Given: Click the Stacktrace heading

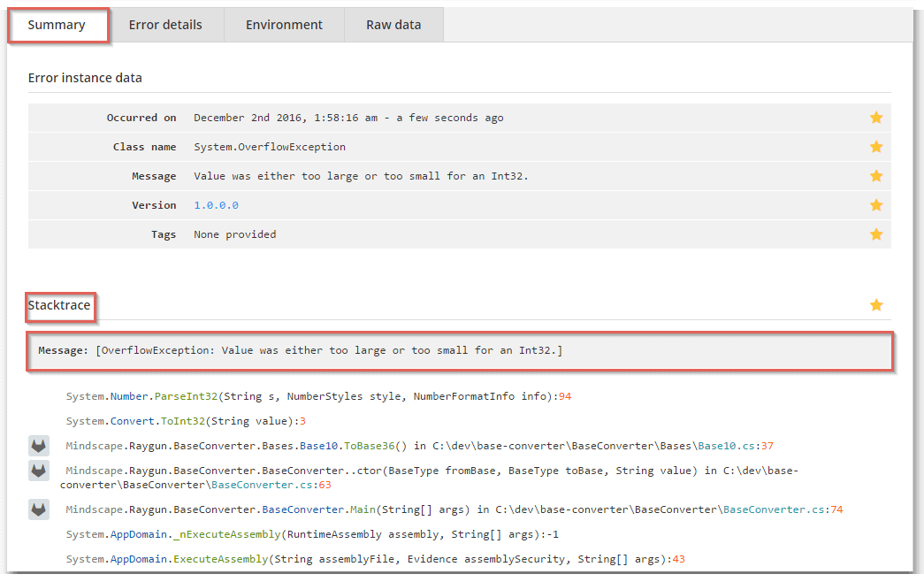Looking at the screenshot, I should click(59, 305).
